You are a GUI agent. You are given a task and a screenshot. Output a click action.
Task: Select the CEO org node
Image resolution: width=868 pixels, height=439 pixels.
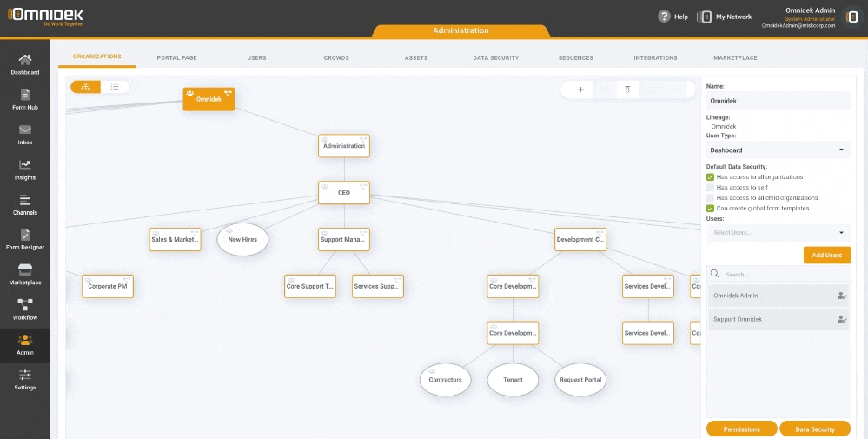(344, 193)
